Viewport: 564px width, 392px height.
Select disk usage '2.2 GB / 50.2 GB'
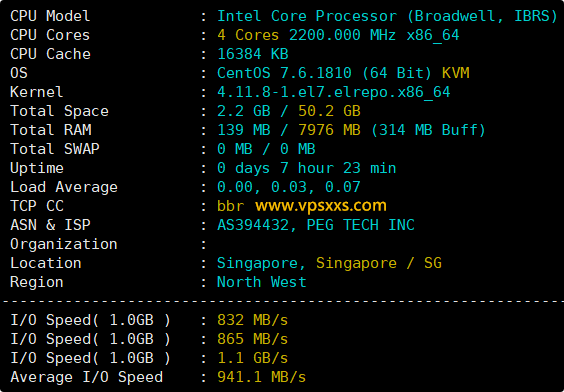[x=288, y=111]
